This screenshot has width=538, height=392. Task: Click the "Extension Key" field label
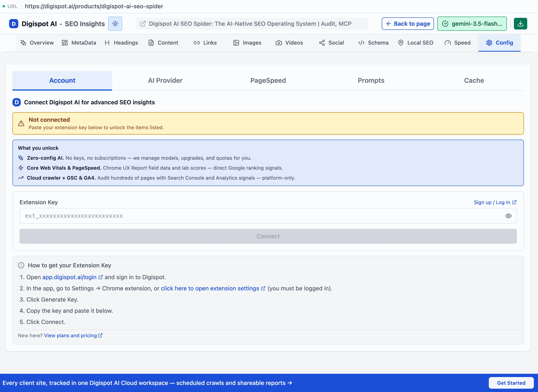tap(39, 202)
